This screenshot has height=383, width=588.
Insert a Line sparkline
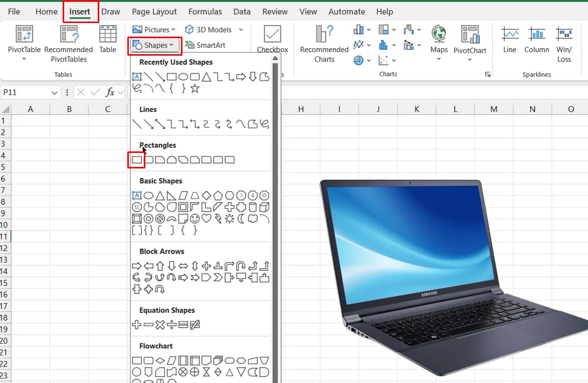point(509,40)
